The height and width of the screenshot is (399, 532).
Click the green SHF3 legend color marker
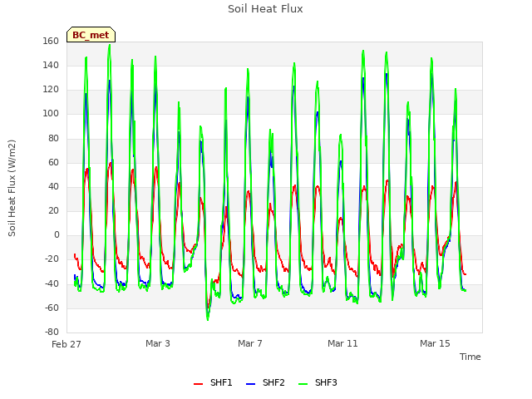(303, 384)
